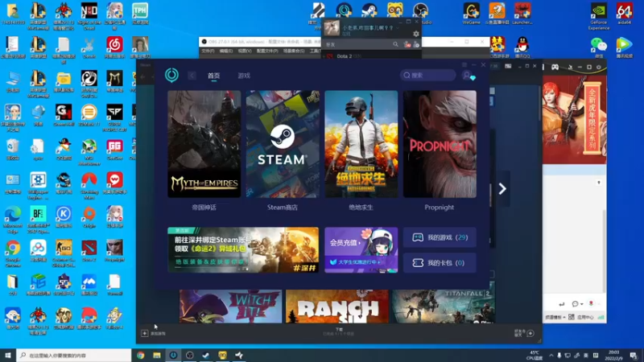The image size is (644, 362).
Task: Focus the 搜索 search field in the launcher
Action: pos(427,75)
